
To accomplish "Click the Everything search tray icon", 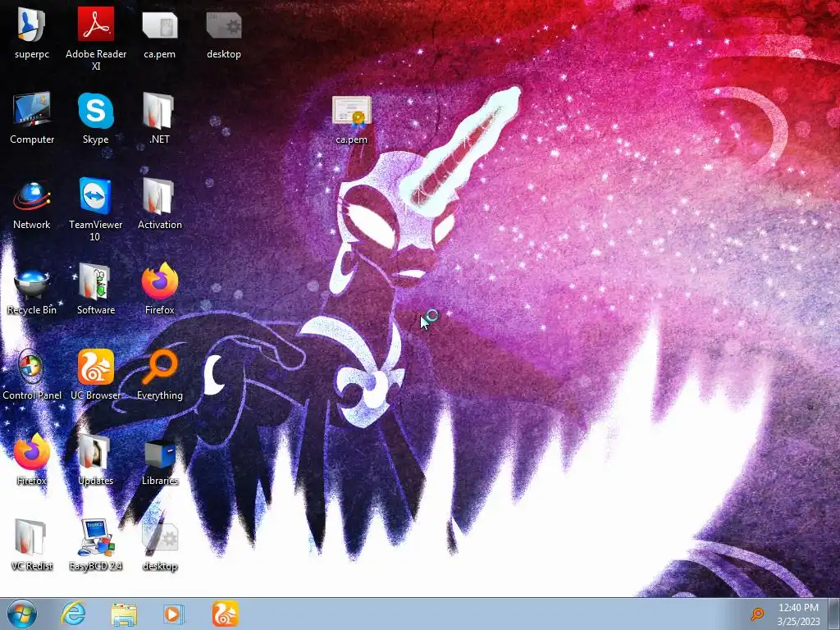I will 757,614.
